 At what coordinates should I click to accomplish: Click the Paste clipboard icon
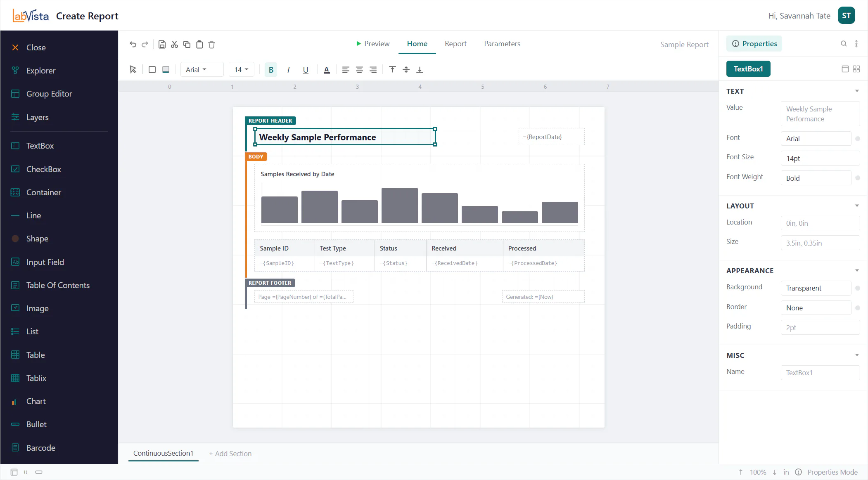pos(199,44)
